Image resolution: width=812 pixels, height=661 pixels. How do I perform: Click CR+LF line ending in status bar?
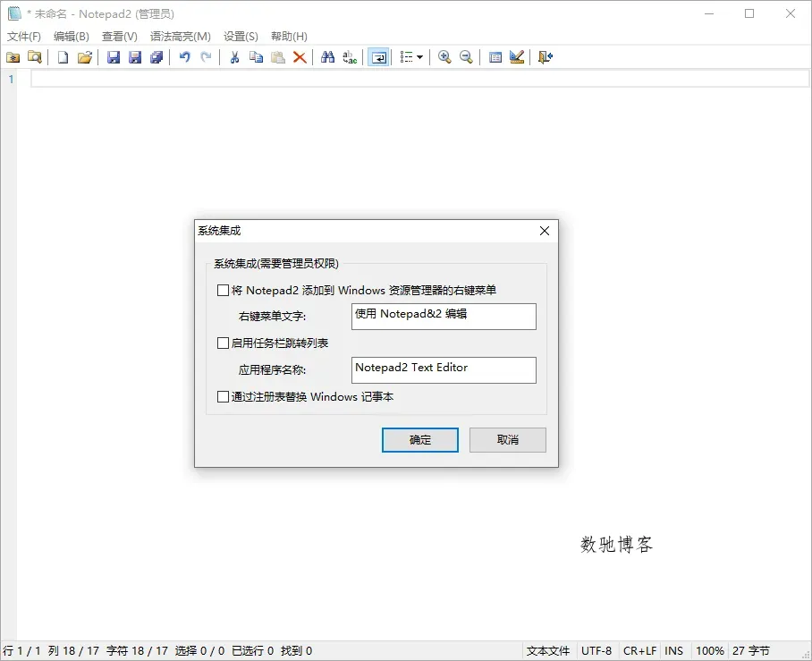click(x=639, y=650)
